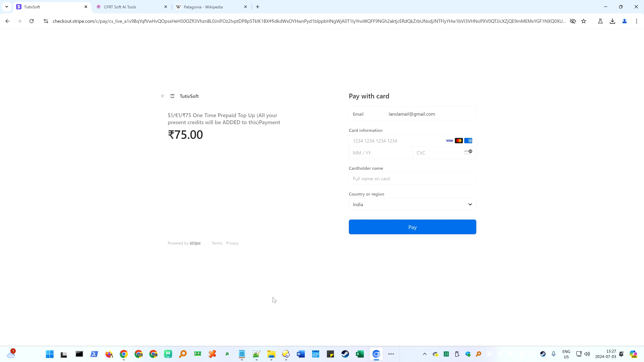Open Chrome Beta from the taskbar
The image size is (644, 362).
click(x=139, y=354)
